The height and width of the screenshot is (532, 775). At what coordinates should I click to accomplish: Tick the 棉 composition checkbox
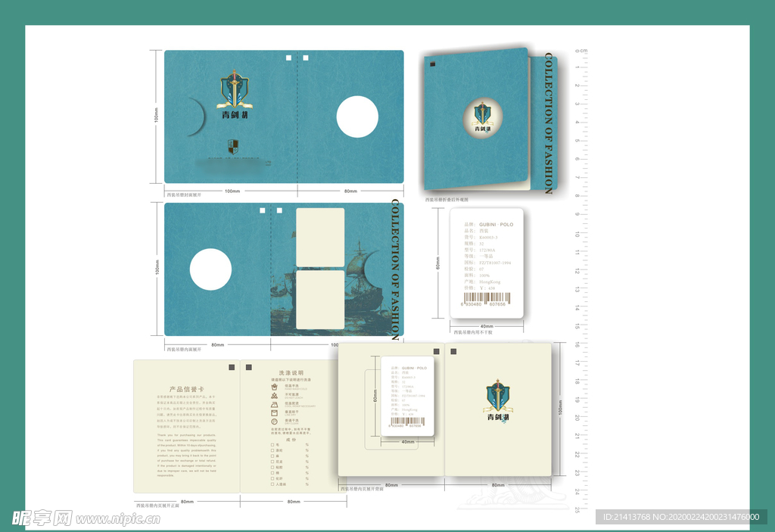click(272, 473)
